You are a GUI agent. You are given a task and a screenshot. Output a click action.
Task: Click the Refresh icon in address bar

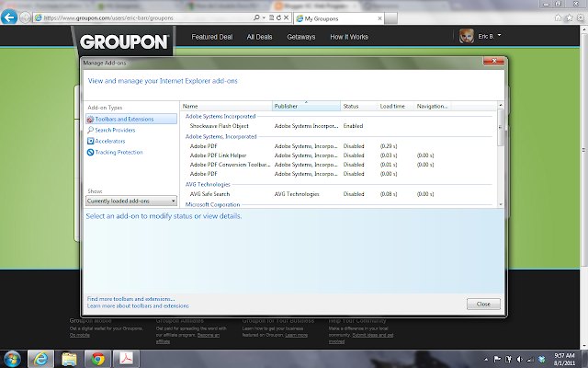point(278,17)
